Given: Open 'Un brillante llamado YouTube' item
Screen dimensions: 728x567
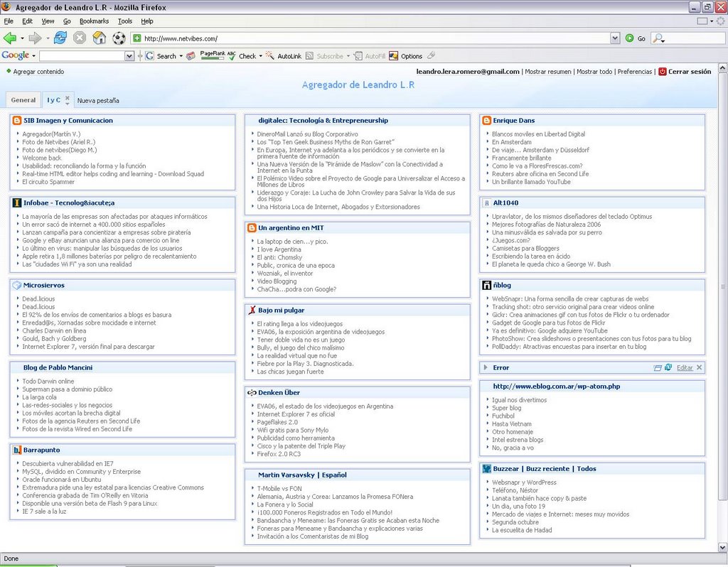Looking at the screenshot, I should (531, 182).
